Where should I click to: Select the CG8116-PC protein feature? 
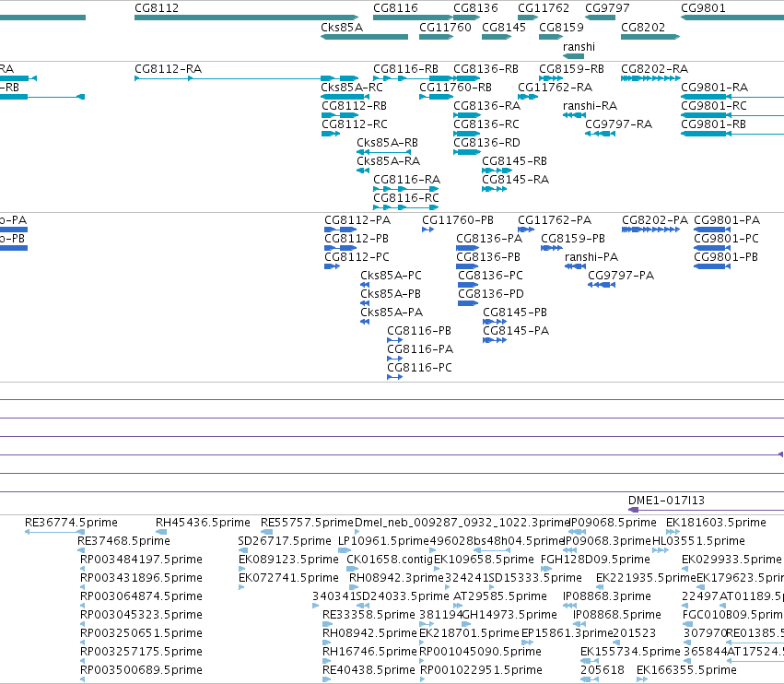coord(394,377)
